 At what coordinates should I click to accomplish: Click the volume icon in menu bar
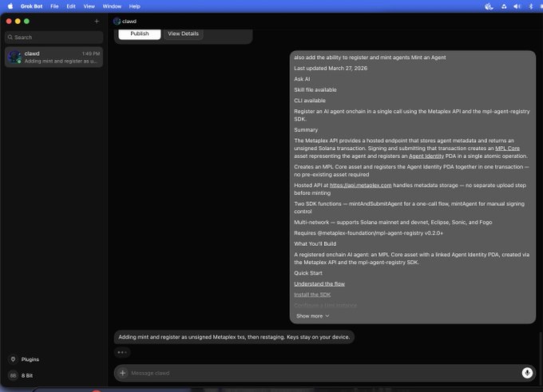point(517,6)
